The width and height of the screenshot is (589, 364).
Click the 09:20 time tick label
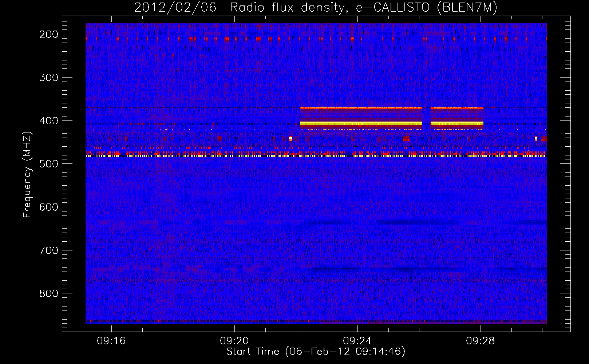(234, 341)
